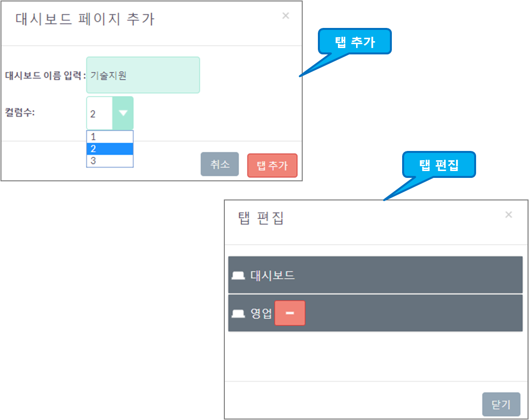The image size is (529, 420).
Task: Select the 대시보드 row in 탭 편집
Action: point(376,275)
